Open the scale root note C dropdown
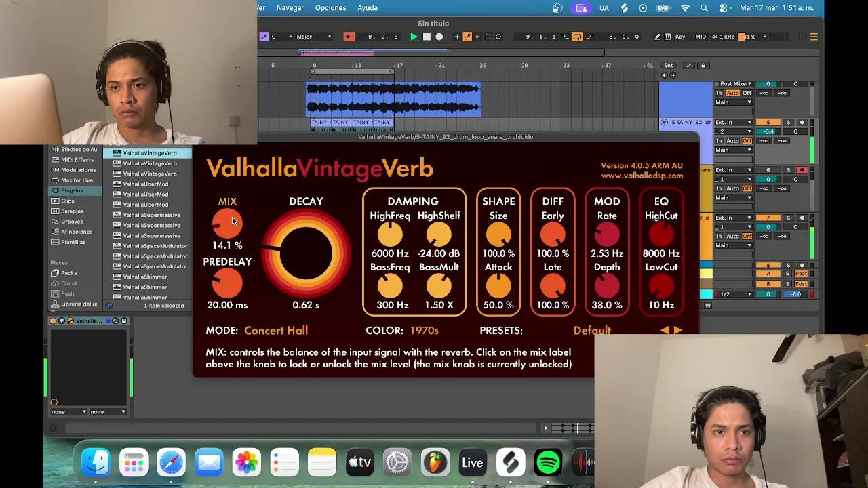 click(282, 37)
